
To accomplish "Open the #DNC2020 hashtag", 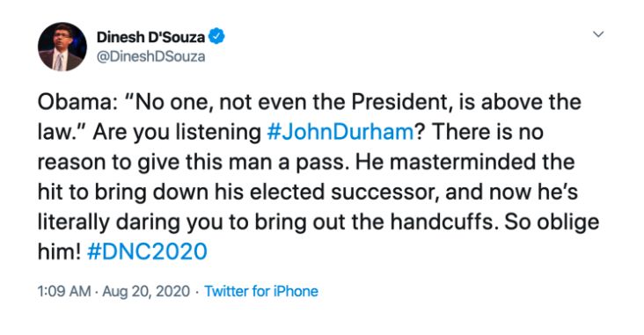I will pos(147,251).
